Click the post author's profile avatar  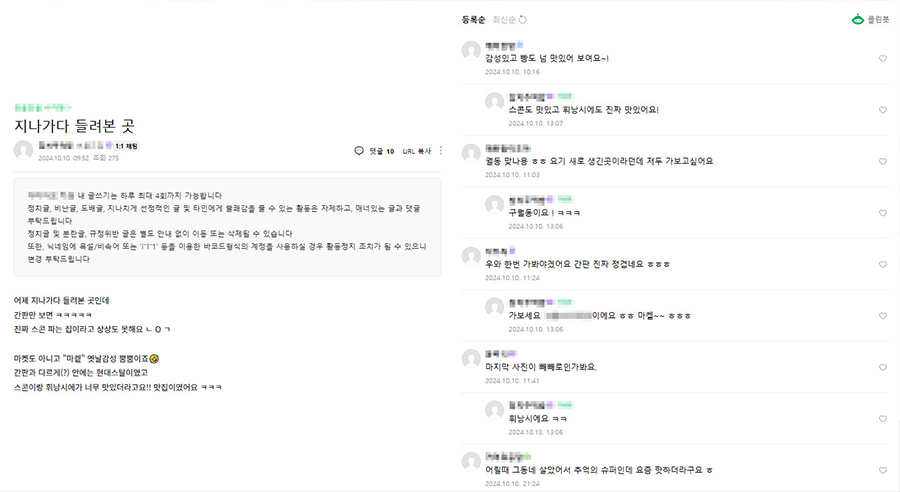(23, 151)
